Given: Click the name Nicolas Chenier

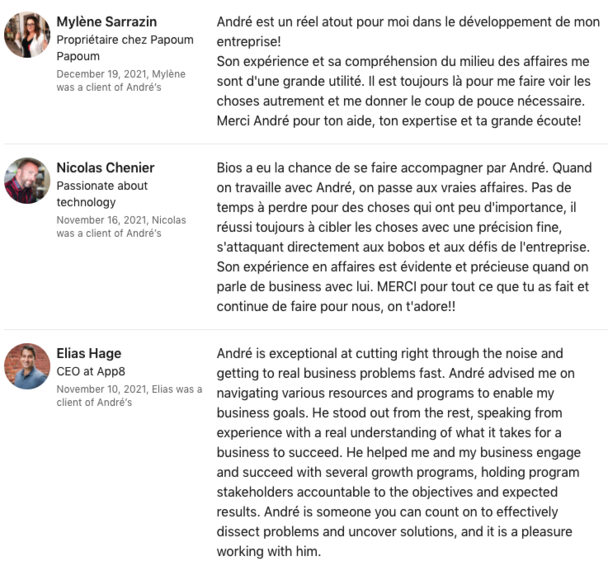Looking at the screenshot, I should click(x=105, y=167).
